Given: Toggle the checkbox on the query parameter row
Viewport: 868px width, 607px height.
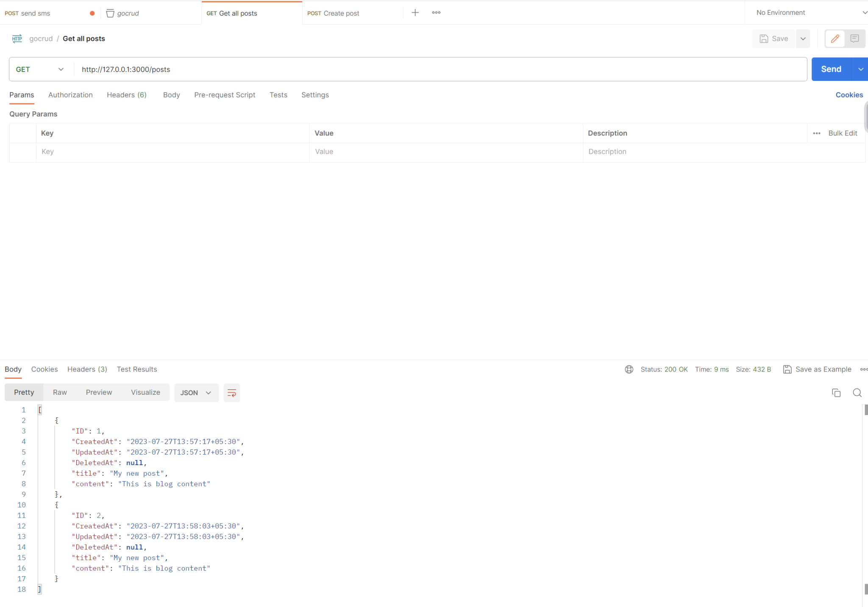Looking at the screenshot, I should [23, 152].
